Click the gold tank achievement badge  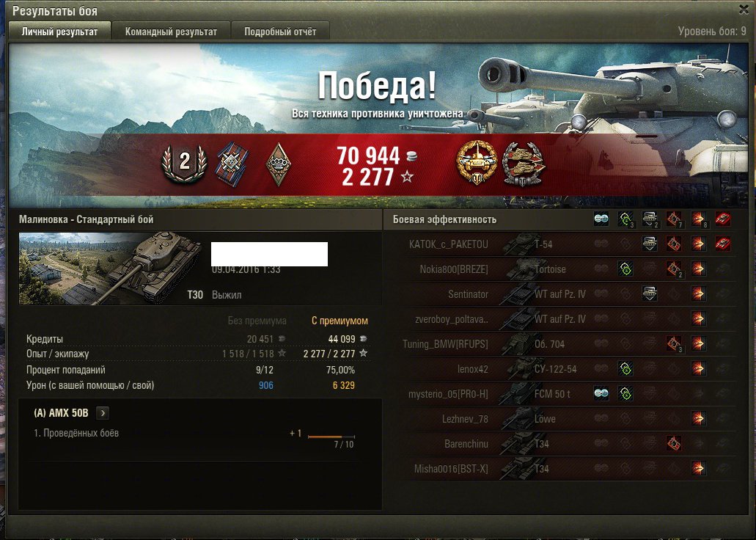click(477, 163)
